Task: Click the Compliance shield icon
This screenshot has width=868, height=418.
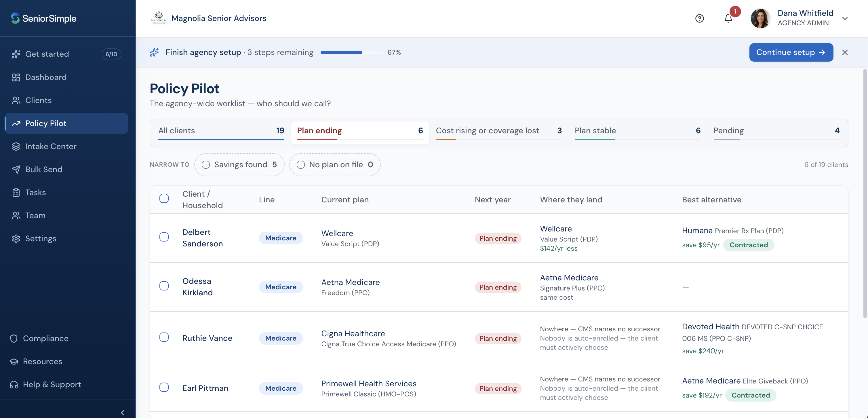Action: 14,339
